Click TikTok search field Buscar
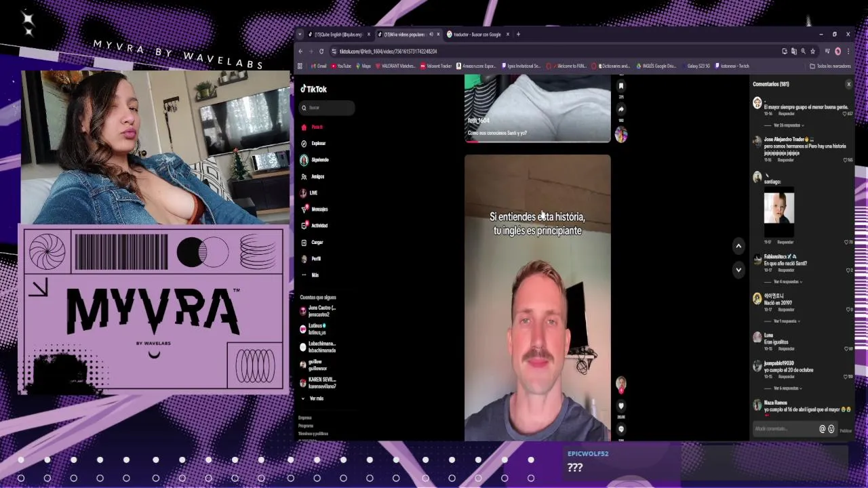The height and width of the screenshot is (488, 868). 328,108
